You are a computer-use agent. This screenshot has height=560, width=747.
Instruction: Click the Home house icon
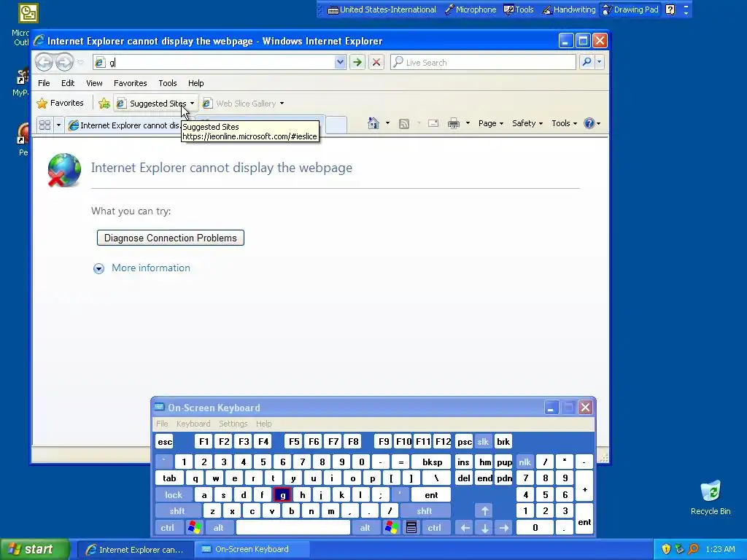(x=373, y=123)
